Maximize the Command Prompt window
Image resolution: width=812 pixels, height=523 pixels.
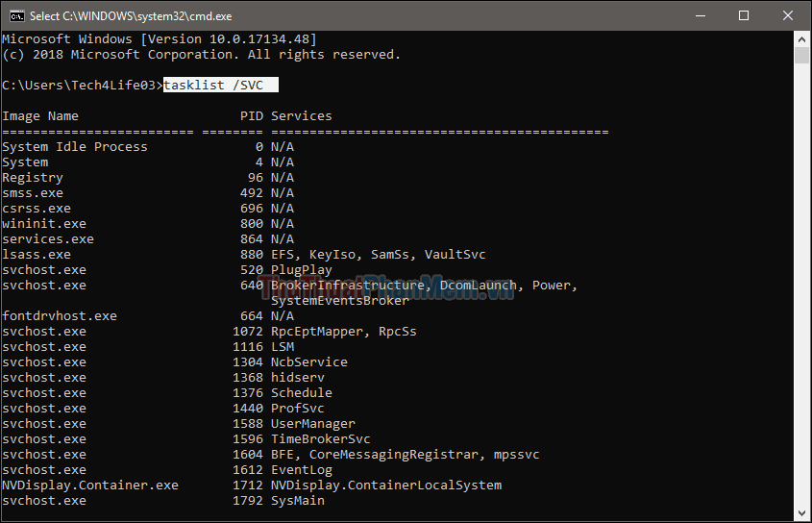743,15
